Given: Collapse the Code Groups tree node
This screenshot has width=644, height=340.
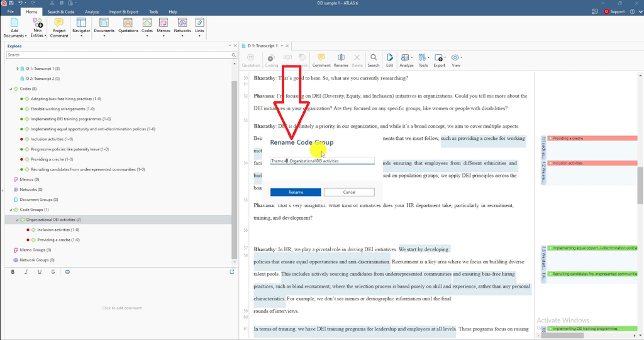Looking at the screenshot, I should (x=11, y=210).
